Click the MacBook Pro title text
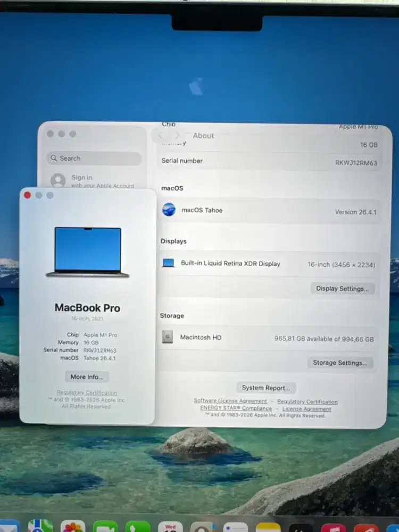The image size is (399, 532). point(88,307)
